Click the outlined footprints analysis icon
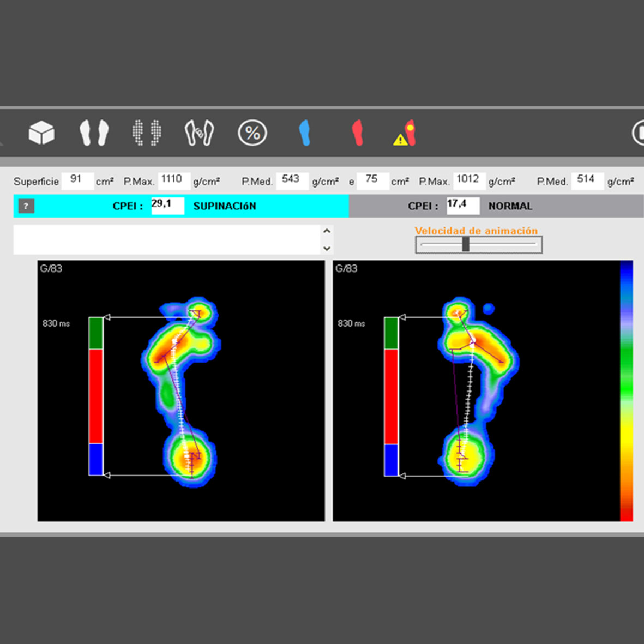This screenshot has height=644, width=644. (199, 133)
